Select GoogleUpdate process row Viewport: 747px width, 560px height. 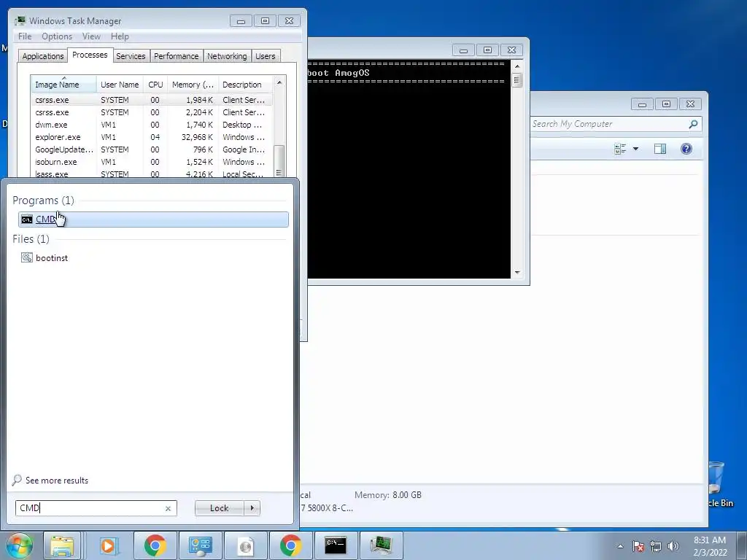tap(152, 149)
